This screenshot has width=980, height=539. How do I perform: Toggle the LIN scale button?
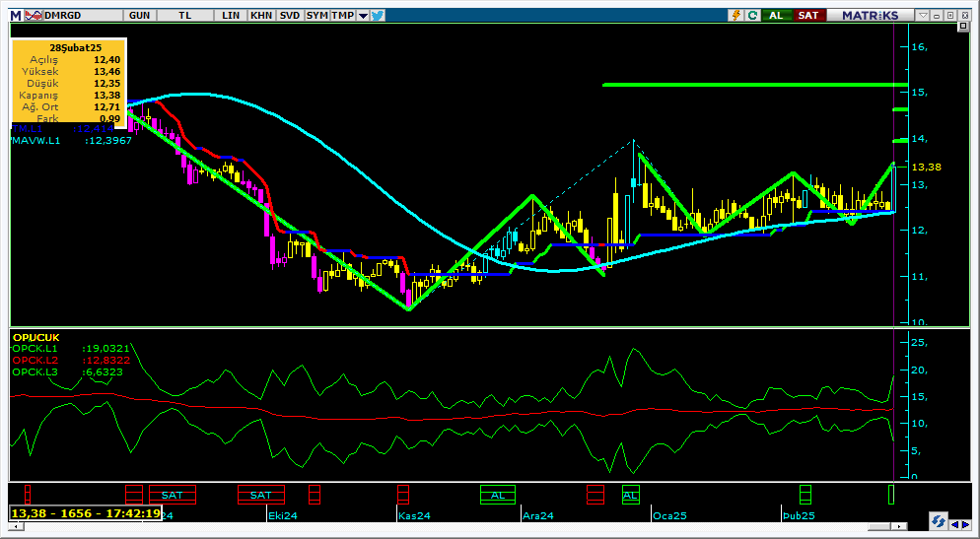pos(231,16)
